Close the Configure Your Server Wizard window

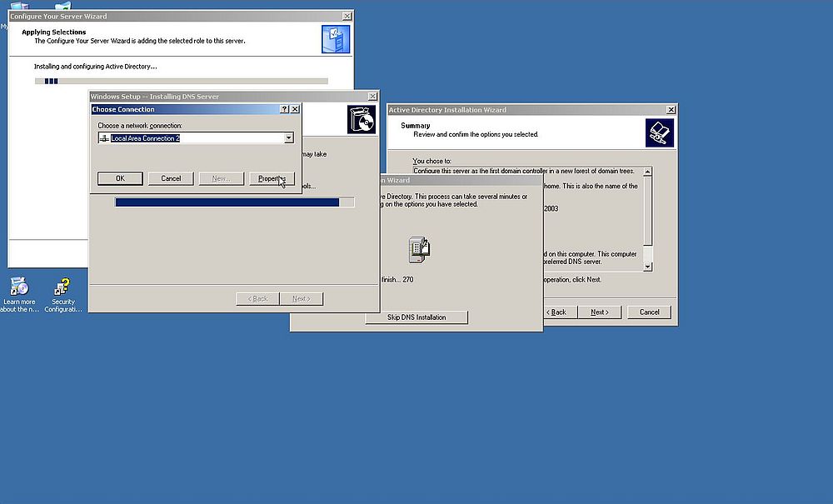[347, 17]
